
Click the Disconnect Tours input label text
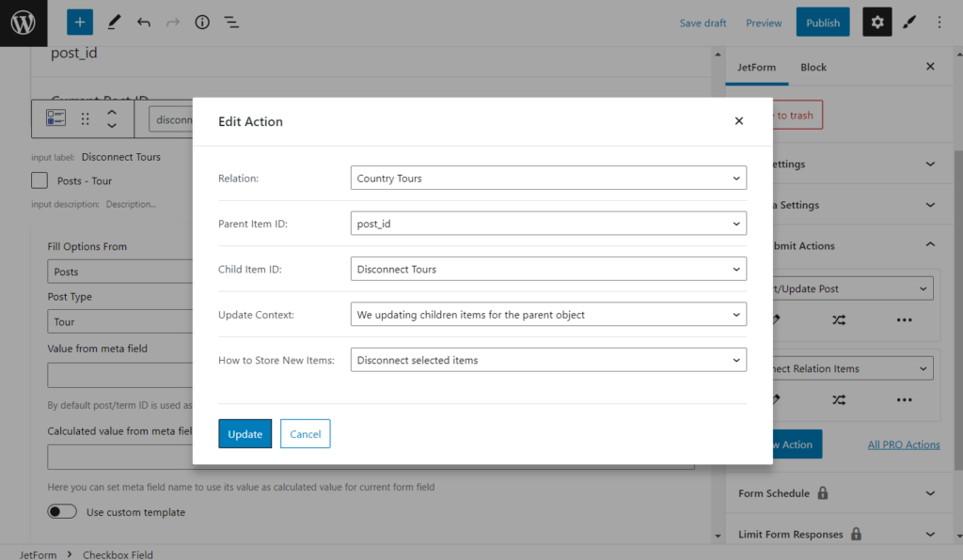121,156
